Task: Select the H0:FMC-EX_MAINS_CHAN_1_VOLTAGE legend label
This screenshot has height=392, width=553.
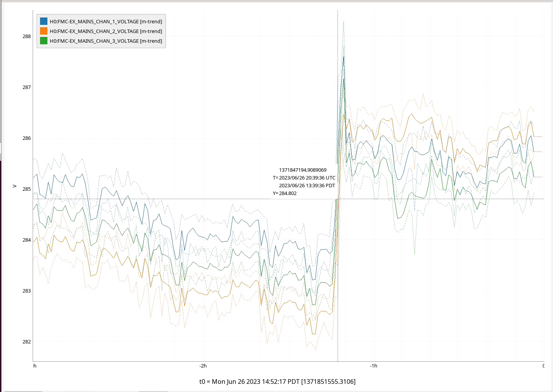Action: coord(106,21)
